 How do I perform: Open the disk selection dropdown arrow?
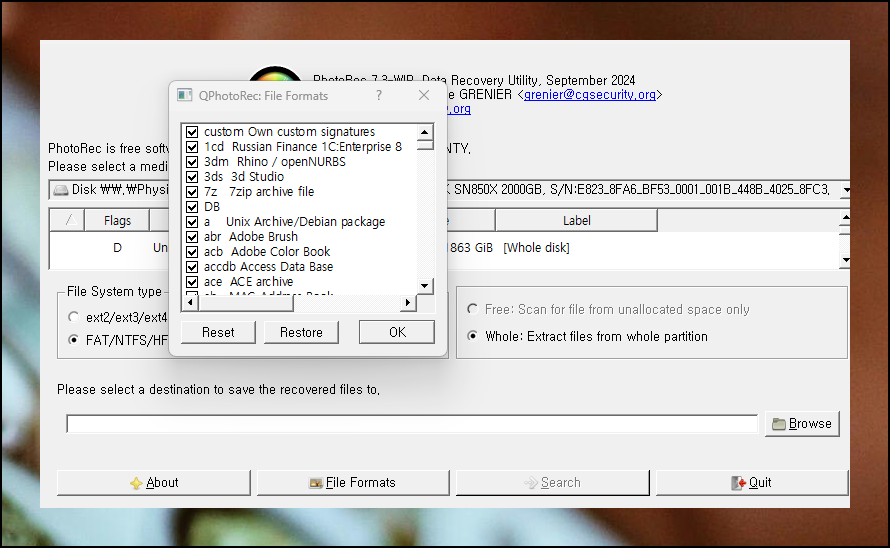click(x=845, y=190)
